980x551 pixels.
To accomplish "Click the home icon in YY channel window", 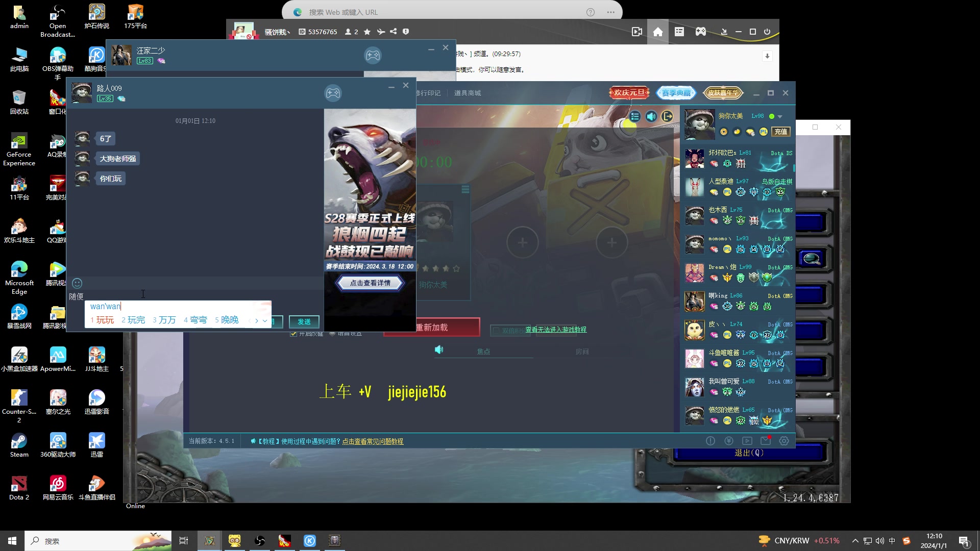I will [658, 32].
